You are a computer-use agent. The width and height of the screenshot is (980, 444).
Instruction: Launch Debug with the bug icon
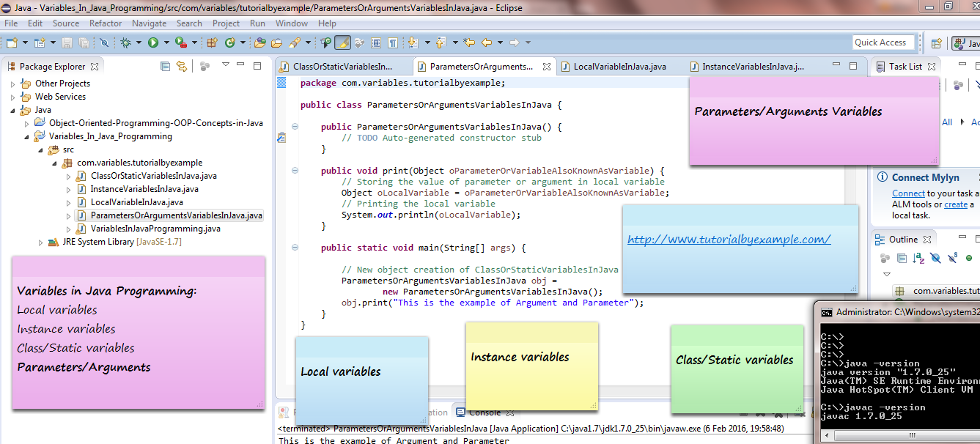tap(125, 42)
